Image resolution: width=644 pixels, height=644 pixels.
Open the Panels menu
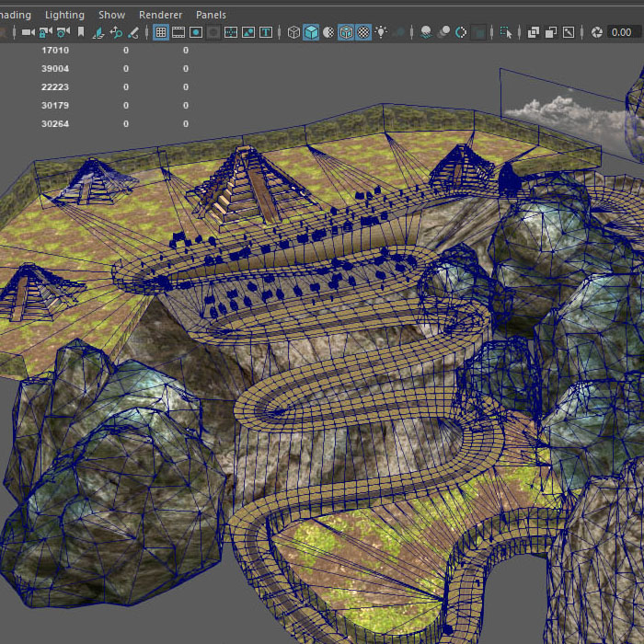(211, 15)
